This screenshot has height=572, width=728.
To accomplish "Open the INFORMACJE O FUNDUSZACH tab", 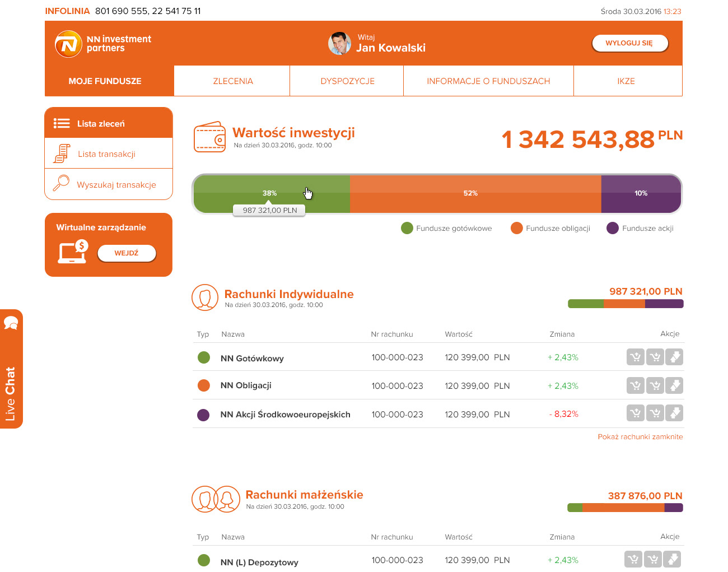I will [488, 81].
